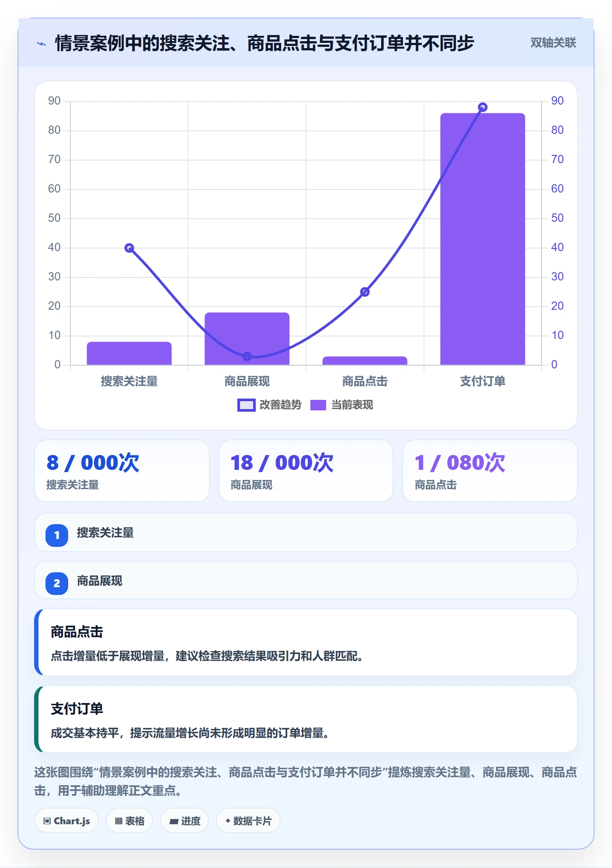Viewport: 612px width, 868px height.
Task: Click the diamond icon in the 数据卡片 tag
Action: [228, 821]
